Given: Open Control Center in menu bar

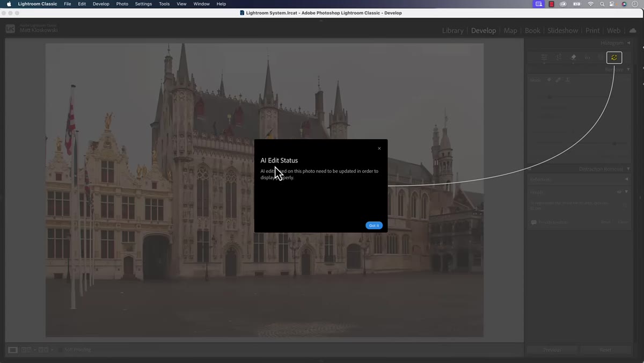Looking at the screenshot, I should coord(613,4).
